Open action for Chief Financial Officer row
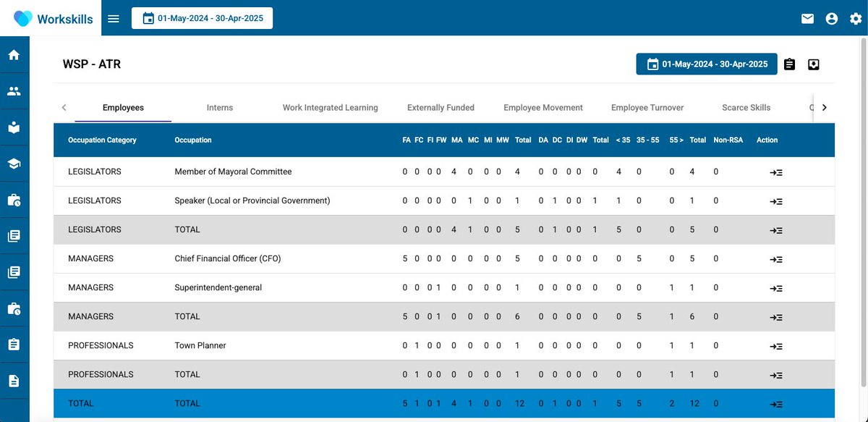Screen dimensions: 868x422 tap(776, 259)
